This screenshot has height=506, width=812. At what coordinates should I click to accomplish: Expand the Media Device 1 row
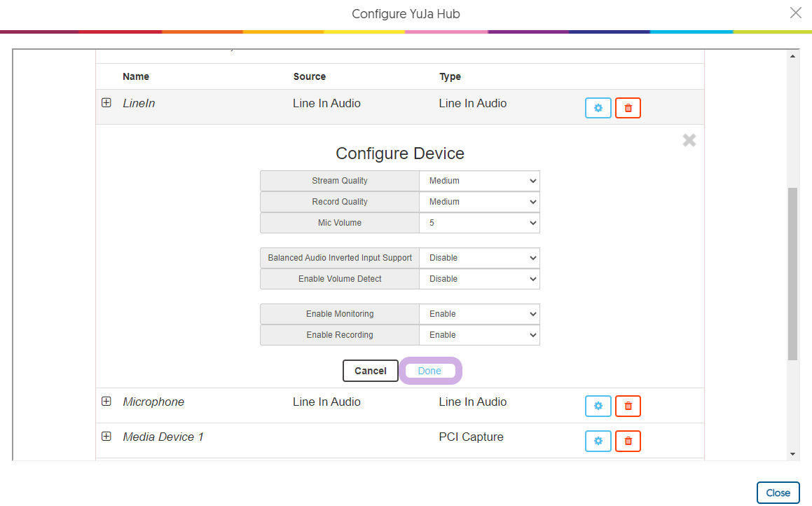click(106, 437)
